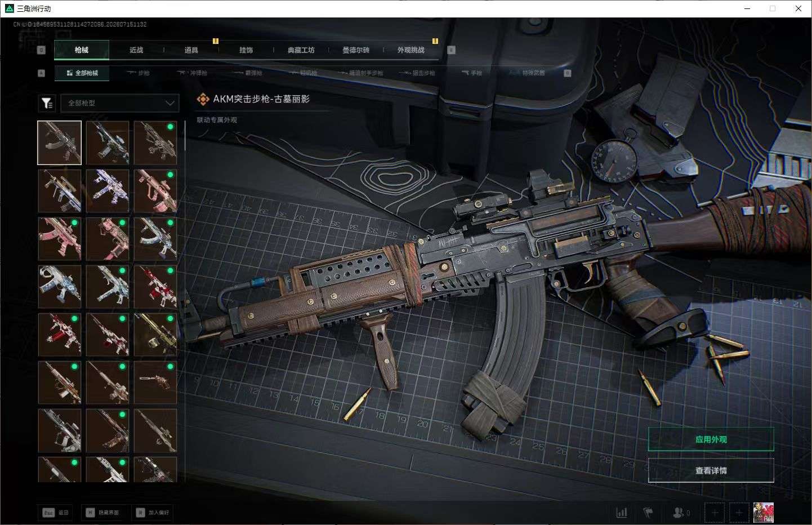Image resolution: width=812 pixels, height=525 pixels.
Task: Filter by 手枪 weapon type
Action: pyautogui.click(x=472, y=73)
